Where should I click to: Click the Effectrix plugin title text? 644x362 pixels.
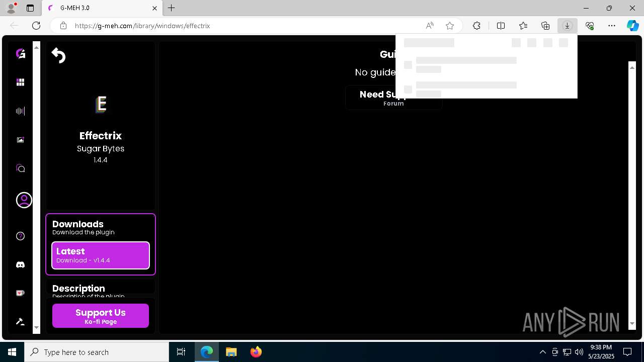tap(101, 135)
